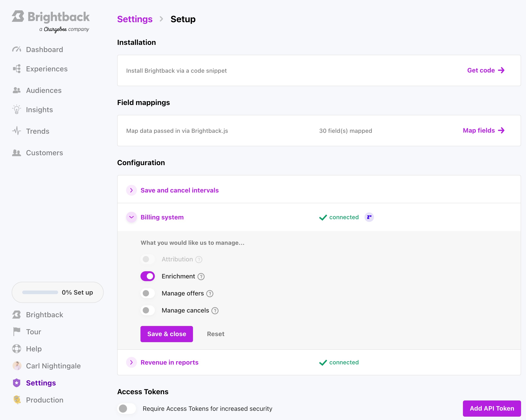Image resolution: width=526 pixels, height=420 pixels.
Task: Collapse the Billing system section
Action: point(131,217)
